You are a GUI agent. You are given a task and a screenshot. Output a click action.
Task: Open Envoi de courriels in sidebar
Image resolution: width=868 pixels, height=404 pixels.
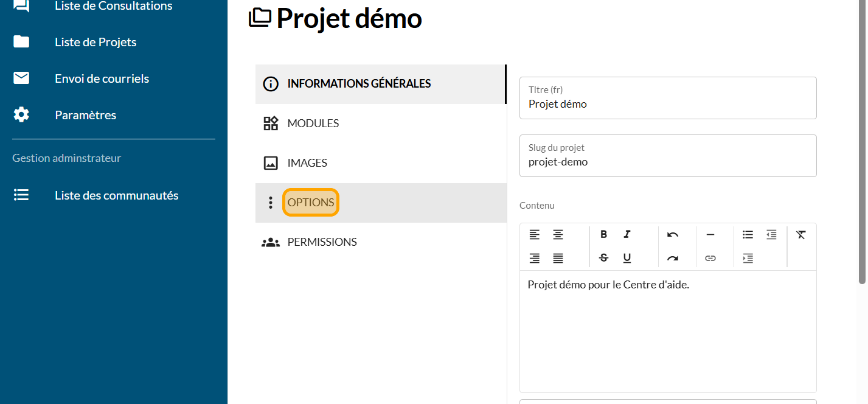(x=102, y=78)
